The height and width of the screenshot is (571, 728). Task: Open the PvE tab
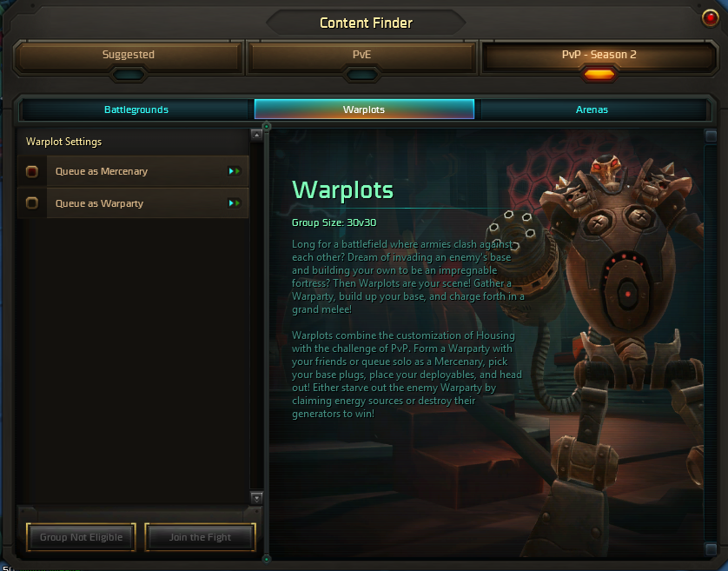coord(361,55)
